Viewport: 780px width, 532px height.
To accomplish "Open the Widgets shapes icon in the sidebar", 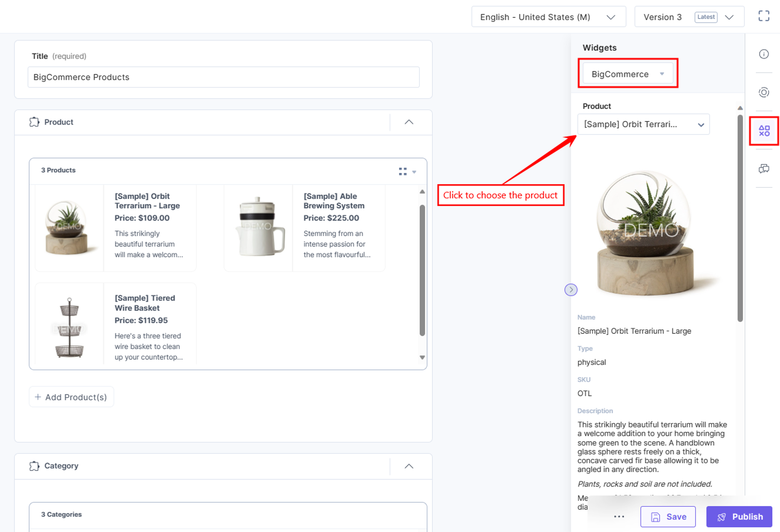I will click(764, 131).
